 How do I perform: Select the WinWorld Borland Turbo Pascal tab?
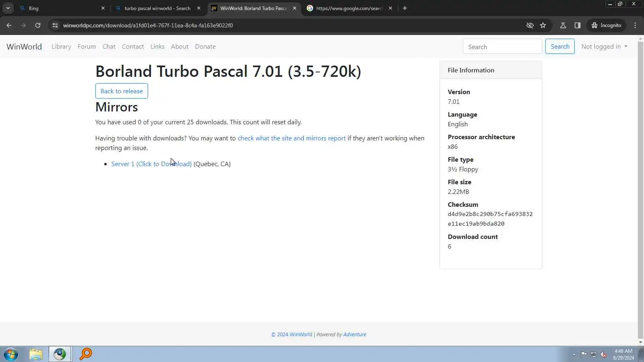254,8
